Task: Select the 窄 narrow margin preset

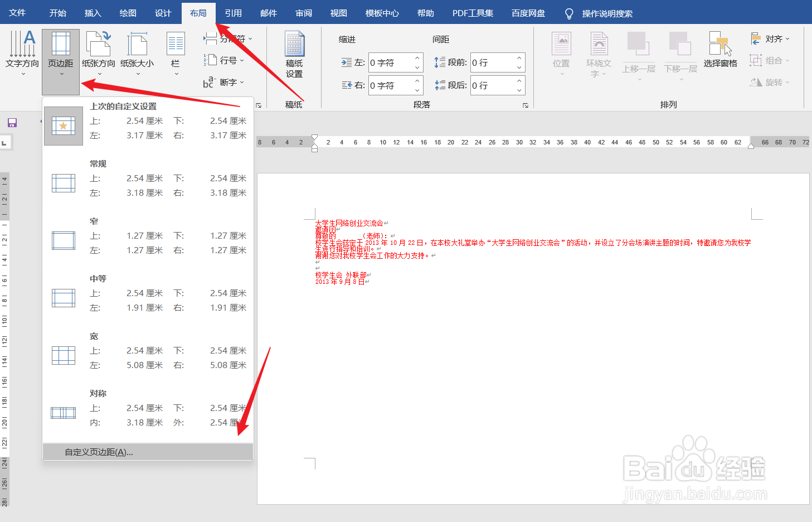Action: (x=148, y=236)
